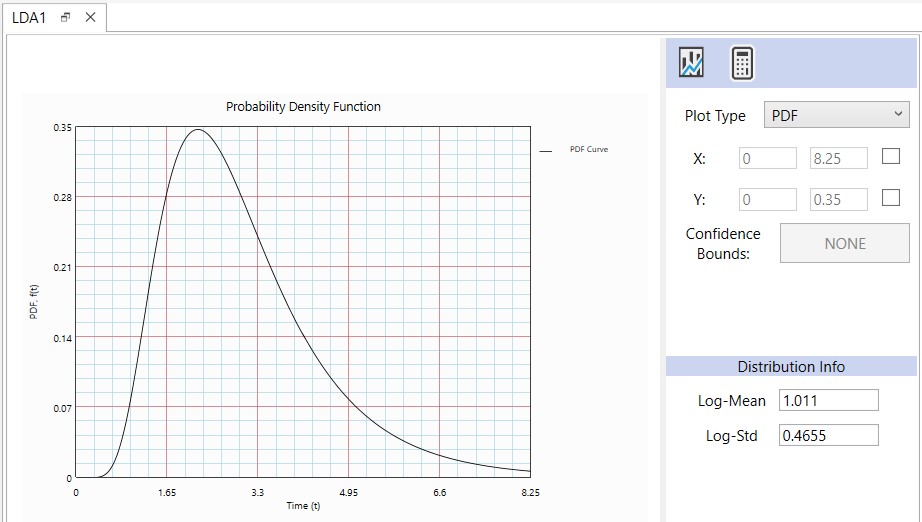Click the Probability Density Function chart title
The image size is (922, 522).
coord(303,107)
